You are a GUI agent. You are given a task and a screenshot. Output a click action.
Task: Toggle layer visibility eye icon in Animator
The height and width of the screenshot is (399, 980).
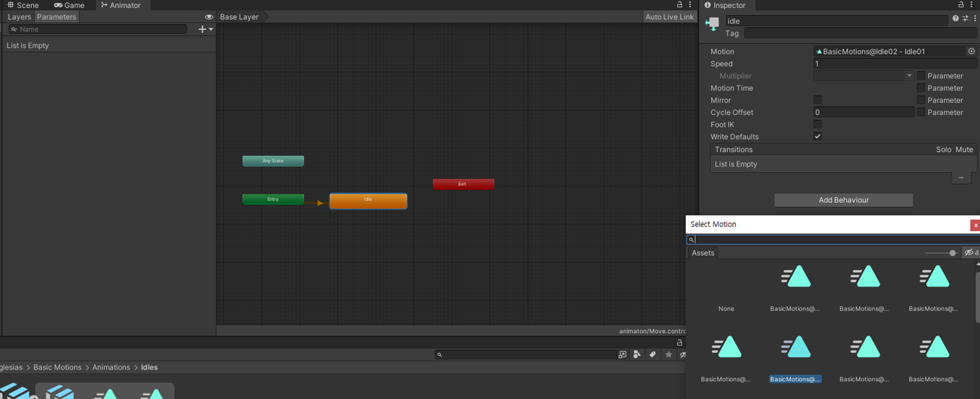[x=209, y=17]
